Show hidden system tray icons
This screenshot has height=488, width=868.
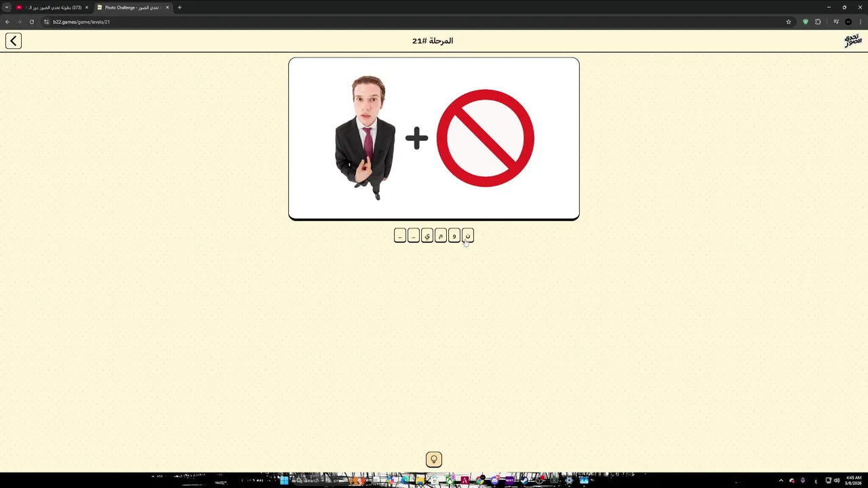(781, 481)
